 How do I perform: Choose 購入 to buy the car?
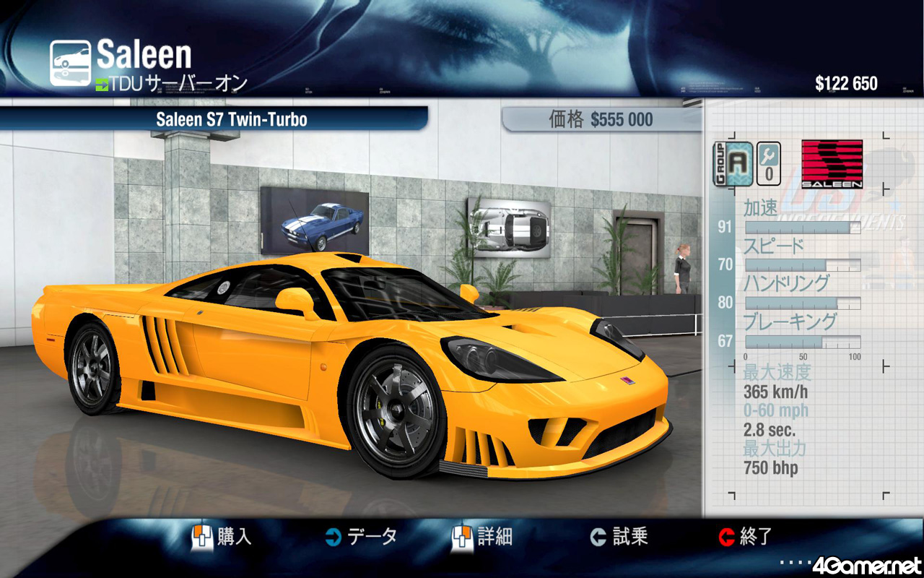pos(235,537)
